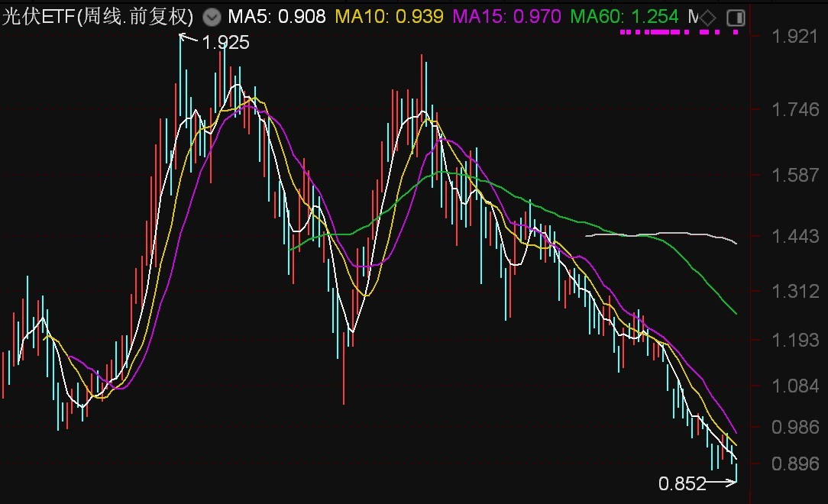This screenshot has height=504, width=828.
Task: Click the 光伏ETF(周线.前复权) chart title
Action: tap(98, 17)
